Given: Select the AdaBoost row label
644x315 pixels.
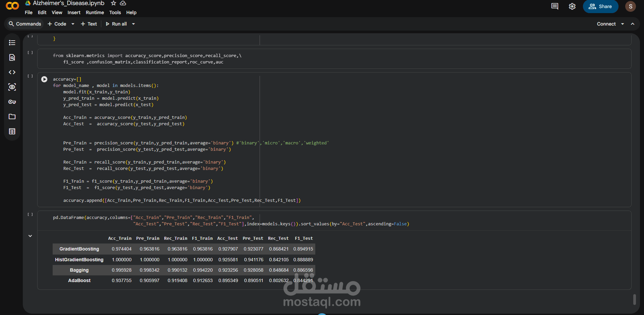Looking at the screenshot, I should click(x=79, y=280).
